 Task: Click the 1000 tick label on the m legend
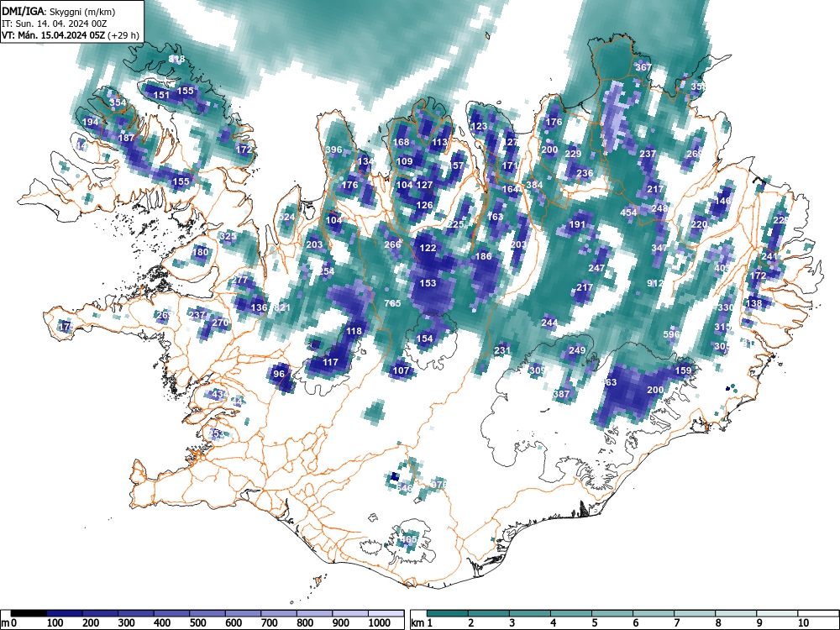[380, 623]
